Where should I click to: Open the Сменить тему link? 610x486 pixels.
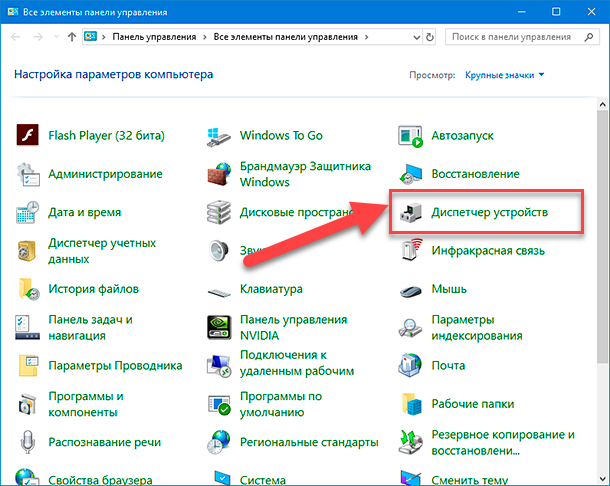tap(470, 480)
